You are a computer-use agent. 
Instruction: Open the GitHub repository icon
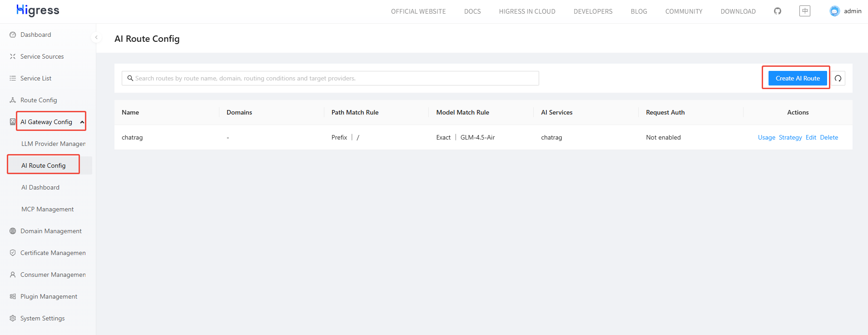[778, 11]
